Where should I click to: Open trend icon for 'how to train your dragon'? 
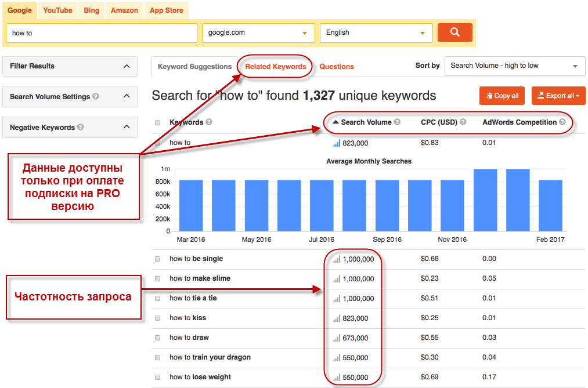pos(337,358)
